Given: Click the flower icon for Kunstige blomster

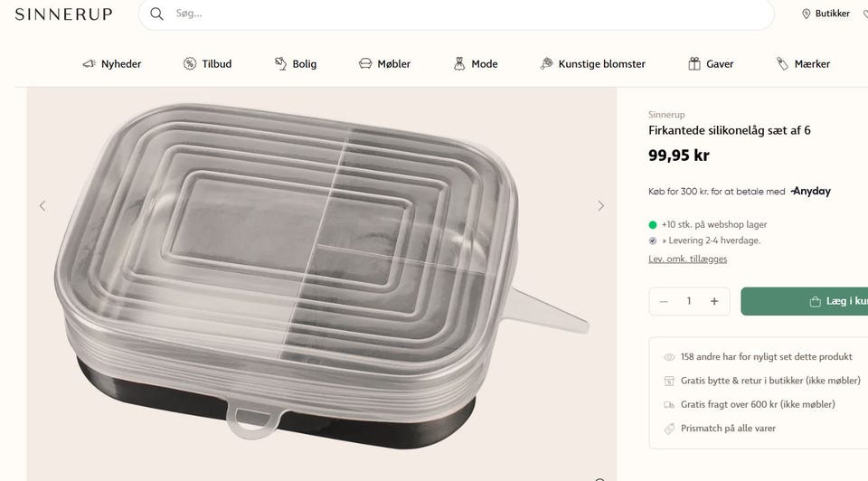Looking at the screenshot, I should click(547, 64).
